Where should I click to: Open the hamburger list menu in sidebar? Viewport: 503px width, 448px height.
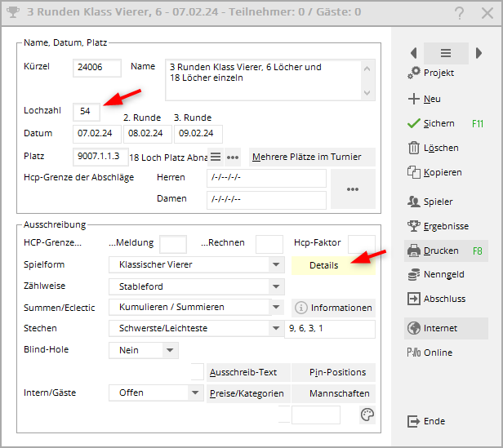[446, 53]
